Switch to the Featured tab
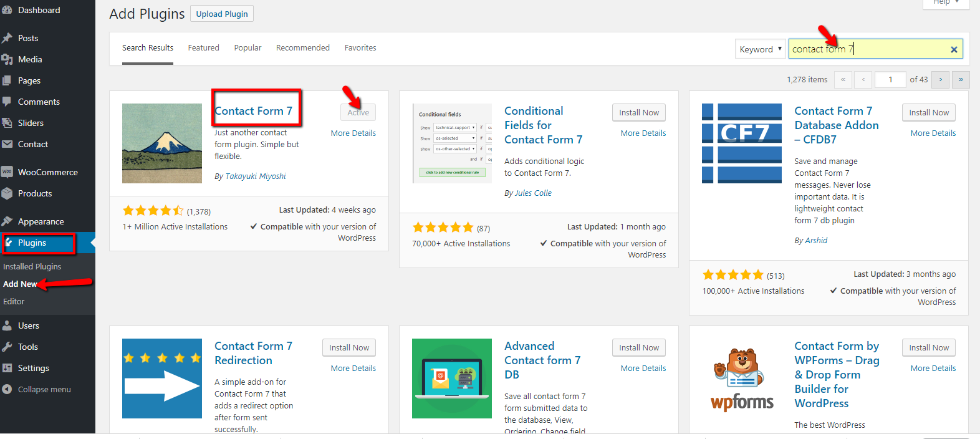Viewport: 980px width, 439px height. point(204,48)
